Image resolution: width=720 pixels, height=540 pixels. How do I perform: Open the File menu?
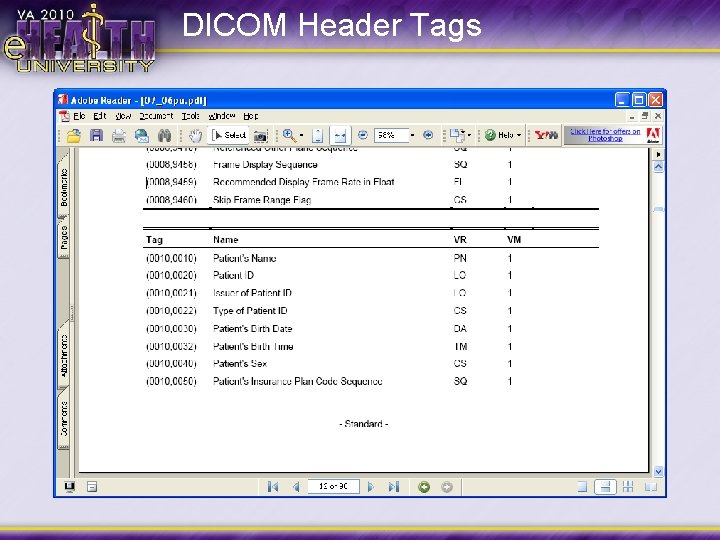(79, 116)
